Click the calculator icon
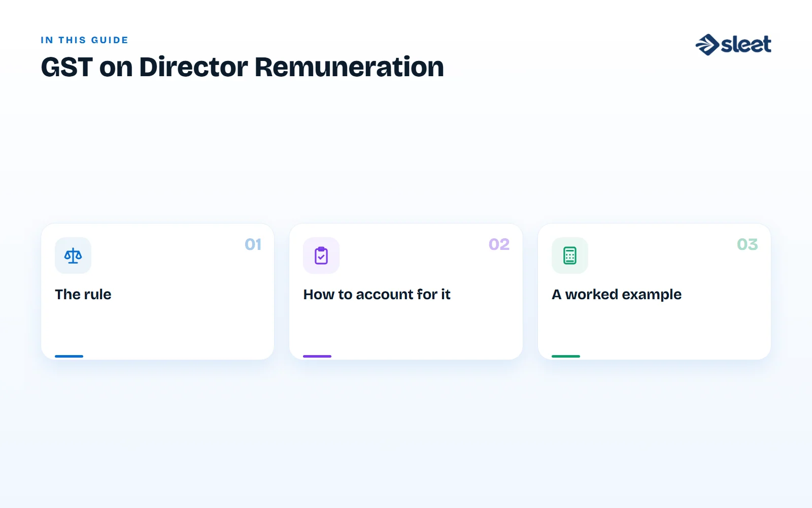This screenshot has width=812, height=508. tap(570, 256)
